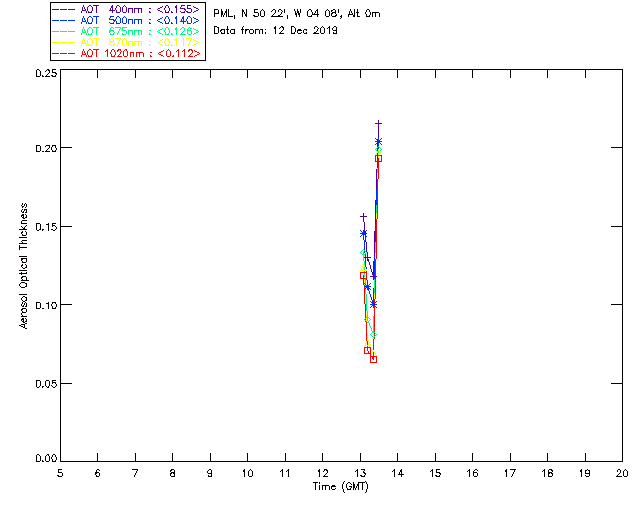Click the highest purple plus marker near 0.21
640x512 pixels.
pyautogui.click(x=378, y=123)
